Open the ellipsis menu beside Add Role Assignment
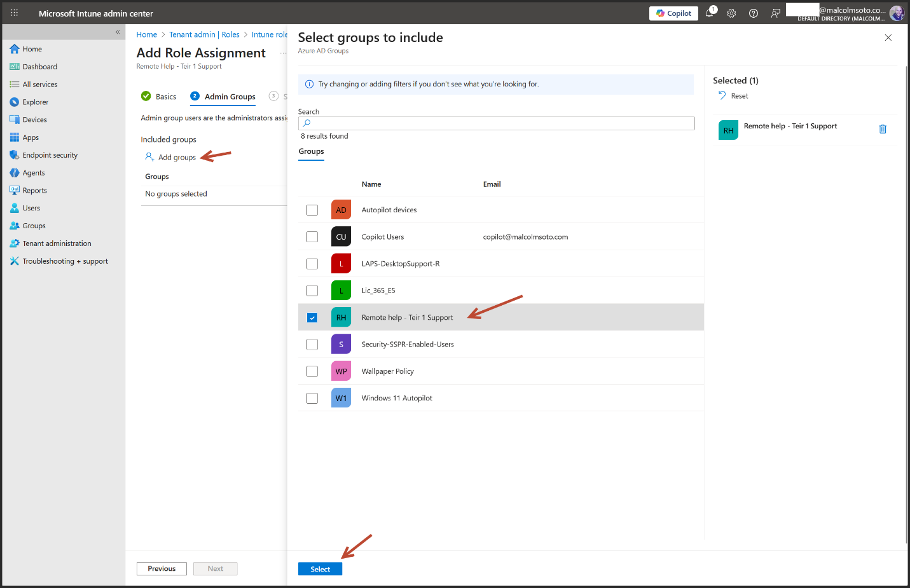Viewport: 910px width, 588px height. (x=283, y=53)
